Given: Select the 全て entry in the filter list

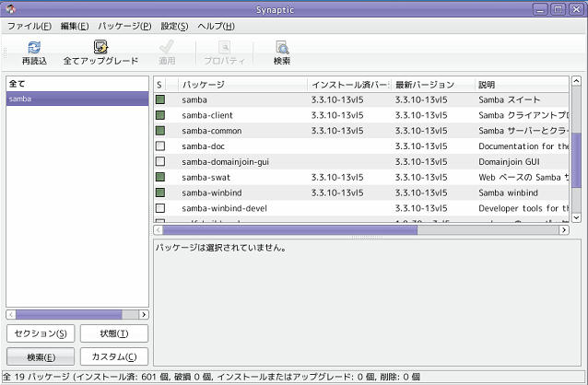Looking at the screenshot, I should coord(77,84).
